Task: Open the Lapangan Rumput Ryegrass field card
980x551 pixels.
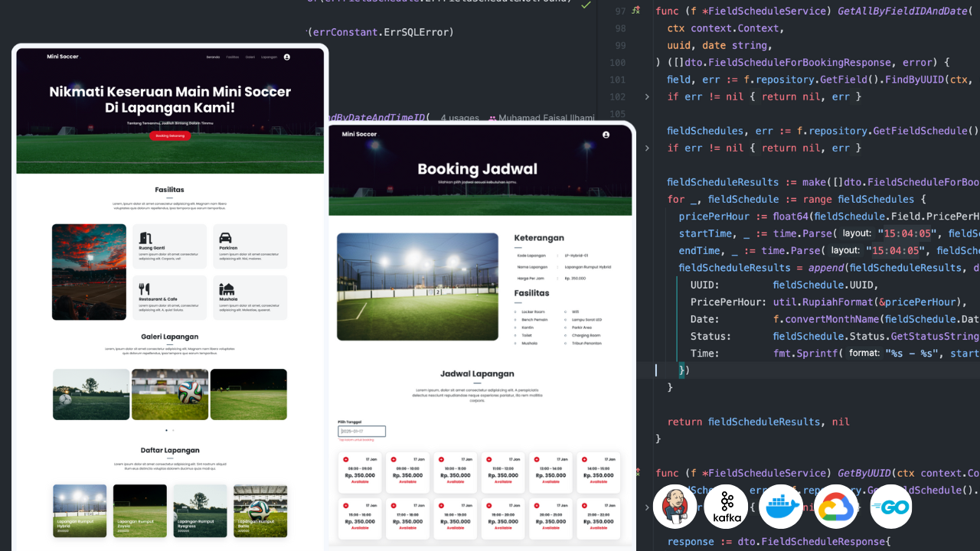Action: 200,510
